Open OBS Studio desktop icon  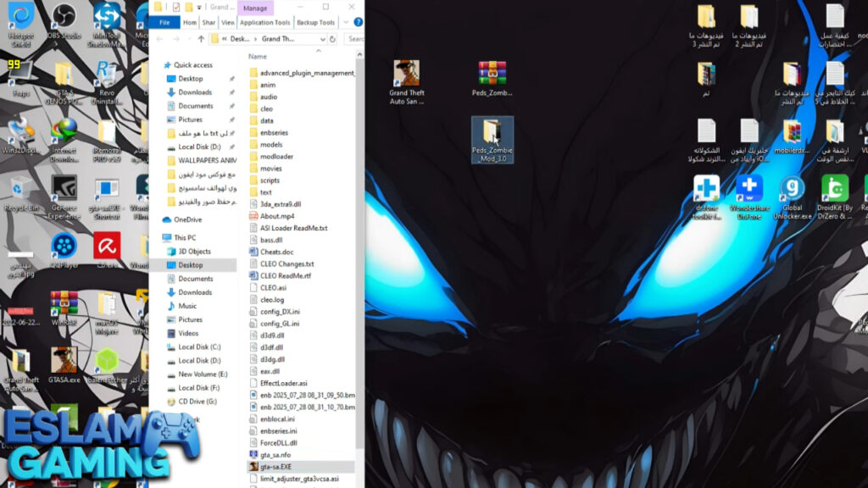[x=64, y=17]
